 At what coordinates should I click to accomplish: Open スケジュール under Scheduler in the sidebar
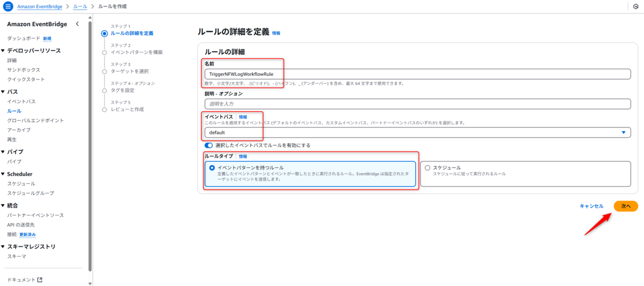[21, 183]
